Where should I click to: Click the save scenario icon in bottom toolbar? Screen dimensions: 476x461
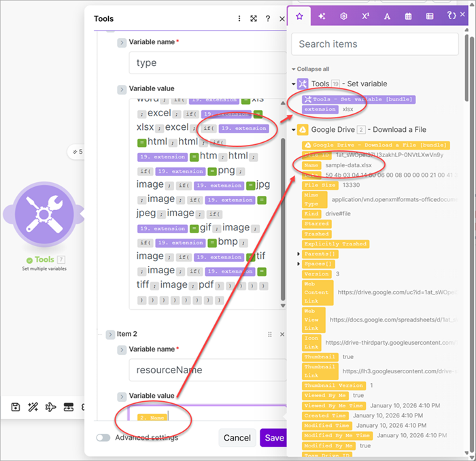click(16, 407)
